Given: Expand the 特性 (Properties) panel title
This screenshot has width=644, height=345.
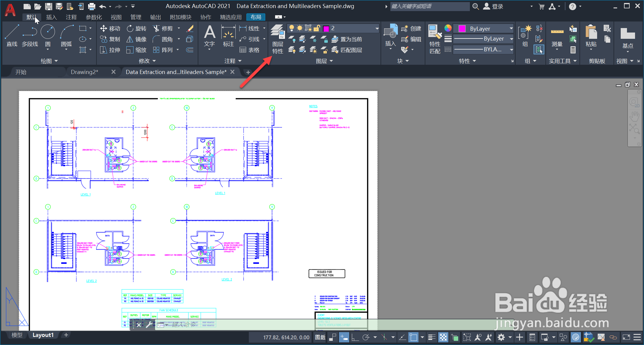Looking at the screenshot, I should [467, 61].
